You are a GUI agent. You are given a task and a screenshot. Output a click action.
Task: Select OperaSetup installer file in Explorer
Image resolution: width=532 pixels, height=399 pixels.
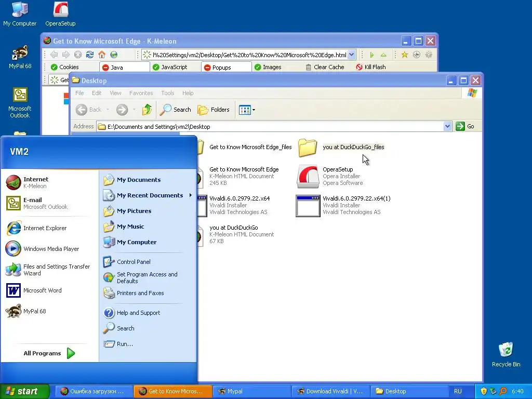pos(330,176)
